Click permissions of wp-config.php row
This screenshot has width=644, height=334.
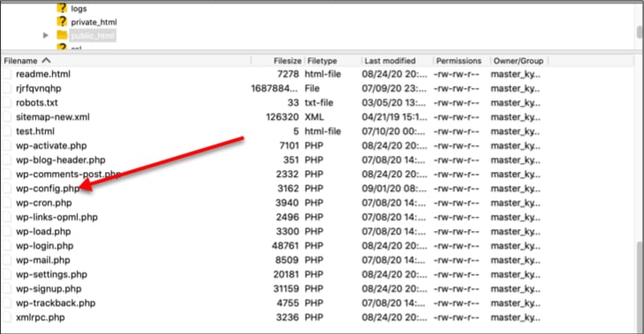(x=456, y=189)
